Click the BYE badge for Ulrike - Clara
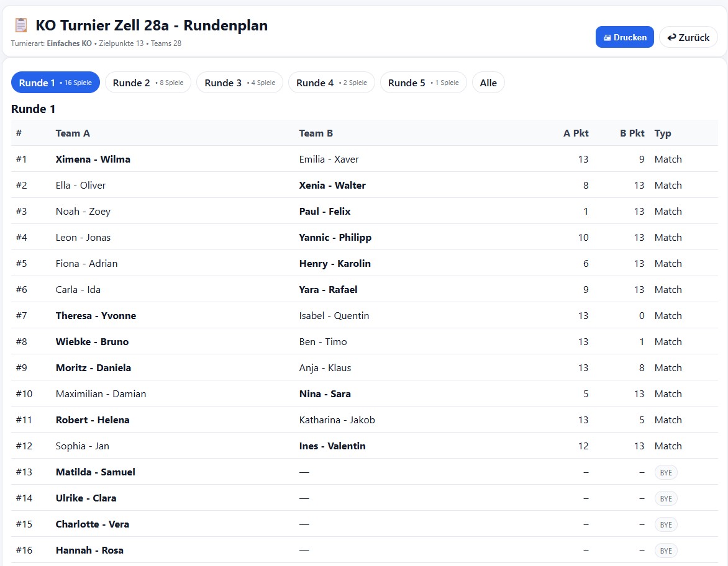The height and width of the screenshot is (566, 728). (666, 498)
